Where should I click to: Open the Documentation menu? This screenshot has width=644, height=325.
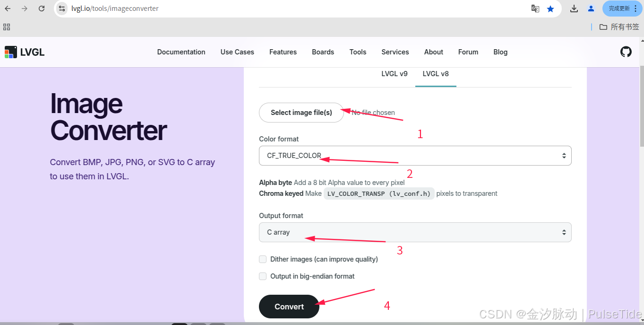click(181, 52)
